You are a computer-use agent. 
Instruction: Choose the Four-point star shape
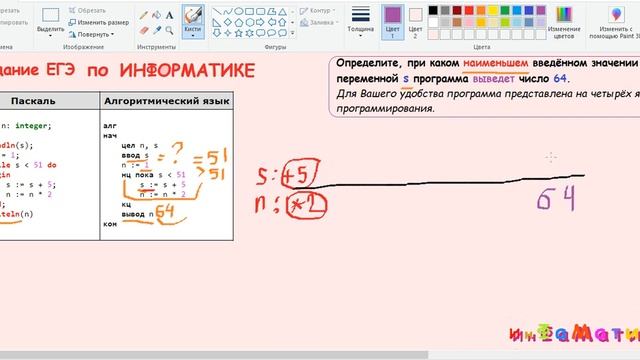click(228, 33)
